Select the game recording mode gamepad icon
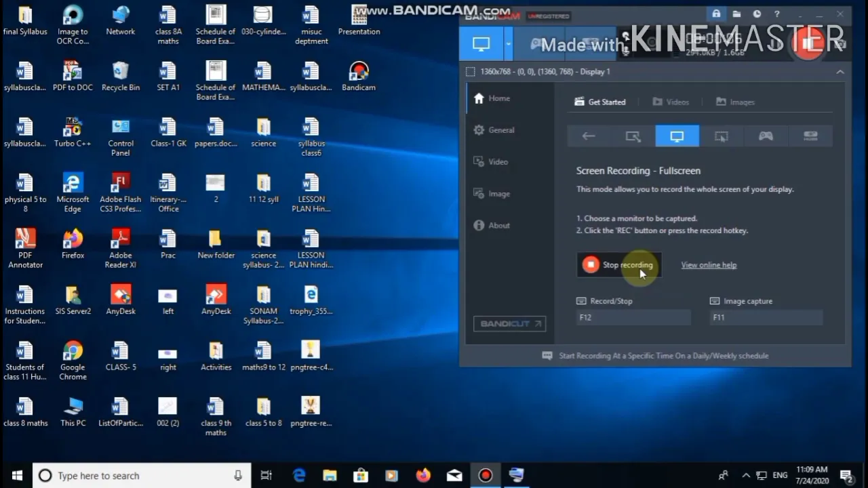The image size is (868, 488). (x=766, y=136)
